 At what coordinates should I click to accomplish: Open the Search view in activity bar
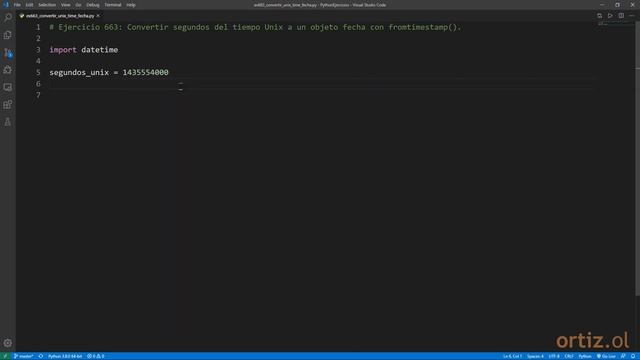click(x=8, y=17)
